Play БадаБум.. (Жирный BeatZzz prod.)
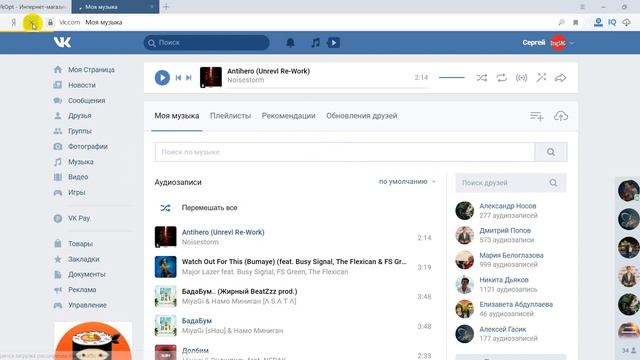Screen dimensions: 640x360 pos(240,291)
